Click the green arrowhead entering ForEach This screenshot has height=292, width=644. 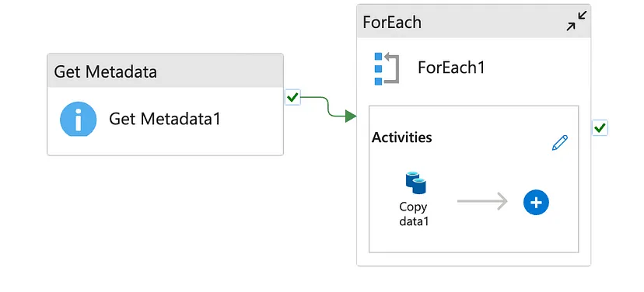coord(350,116)
